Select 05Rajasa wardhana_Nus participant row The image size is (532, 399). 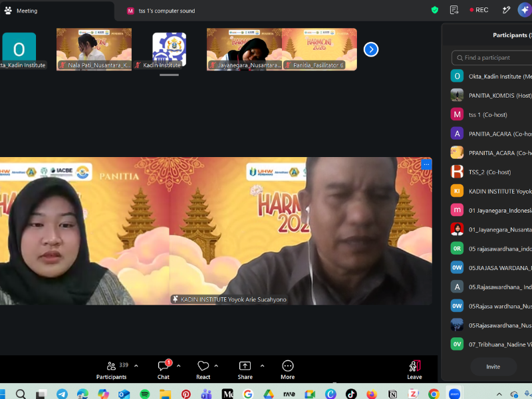tap(491, 306)
